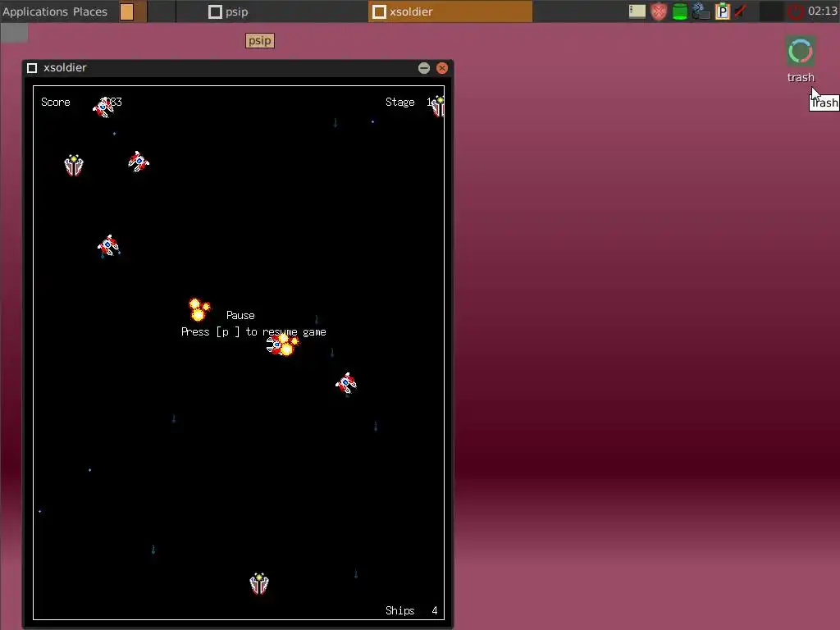Screen dimensions: 840x630
Task: Select the xsoldier taskbar window entry
Action: tap(450, 11)
